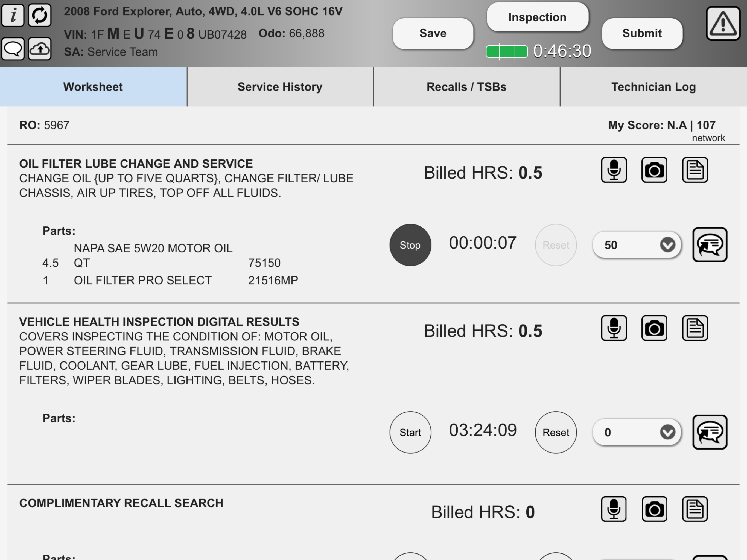This screenshot has width=747, height=560.
Task: Reset the Vehicle Health Inspection timer
Action: coord(556,432)
